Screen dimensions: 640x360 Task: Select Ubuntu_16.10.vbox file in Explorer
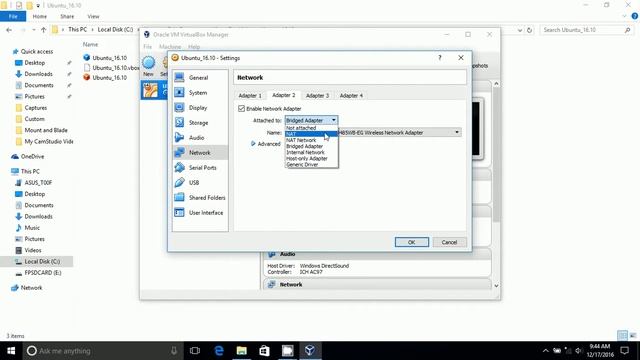(x=110, y=68)
